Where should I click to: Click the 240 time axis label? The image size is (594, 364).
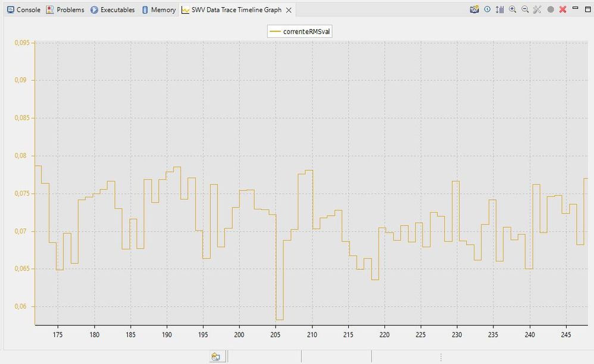point(530,335)
